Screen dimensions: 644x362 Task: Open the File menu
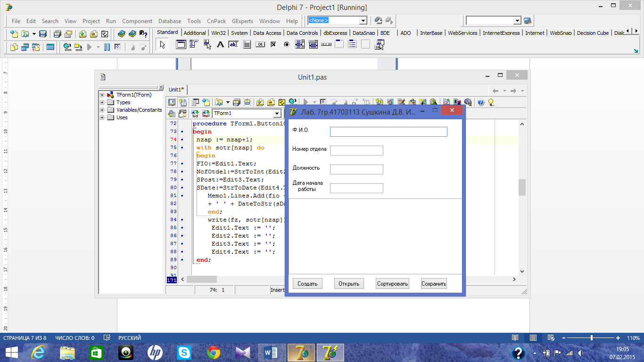[x=16, y=21]
